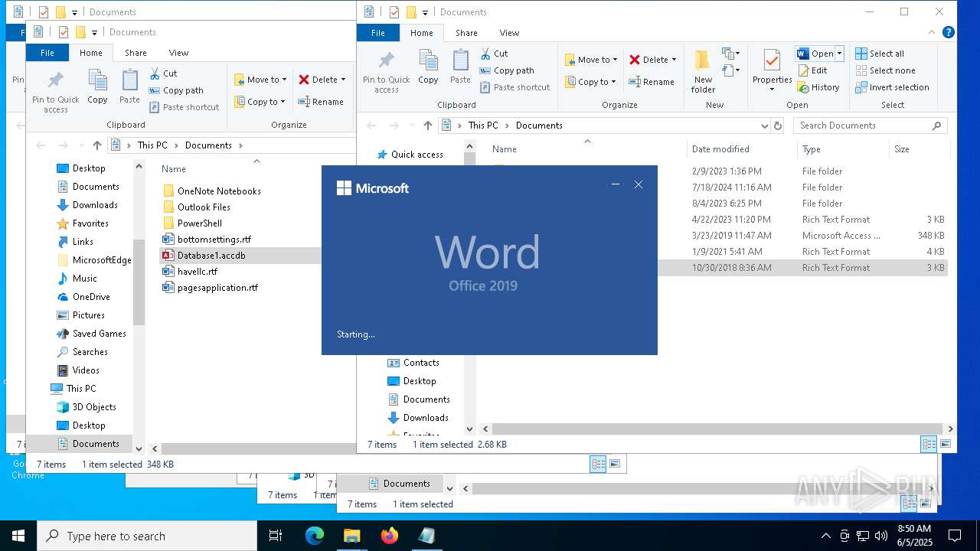Click Copy icon in second Documents window
The height and width of the screenshot is (551, 980).
[x=97, y=86]
